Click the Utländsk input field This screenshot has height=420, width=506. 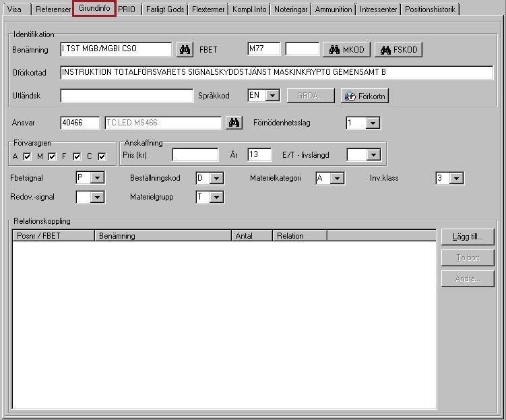coord(127,96)
